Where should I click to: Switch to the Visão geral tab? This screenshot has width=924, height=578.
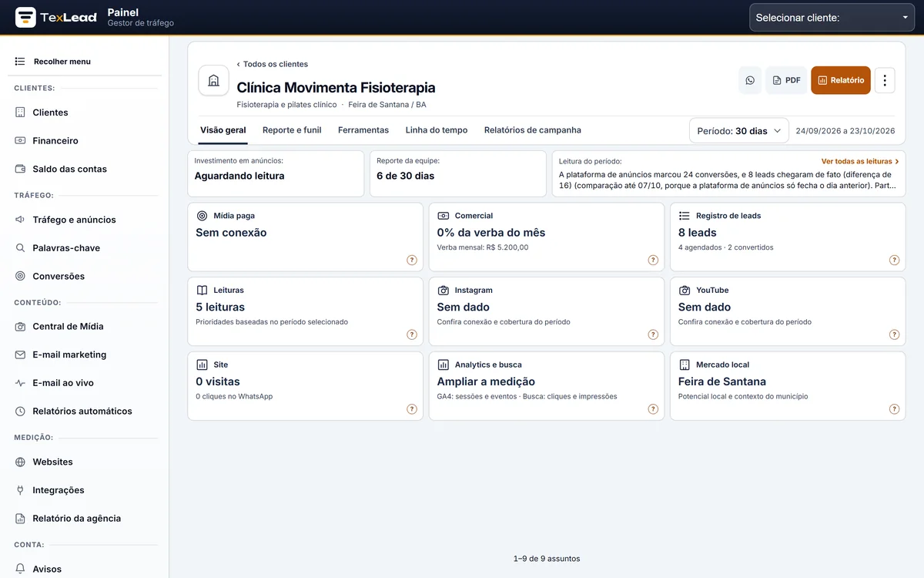223,130
